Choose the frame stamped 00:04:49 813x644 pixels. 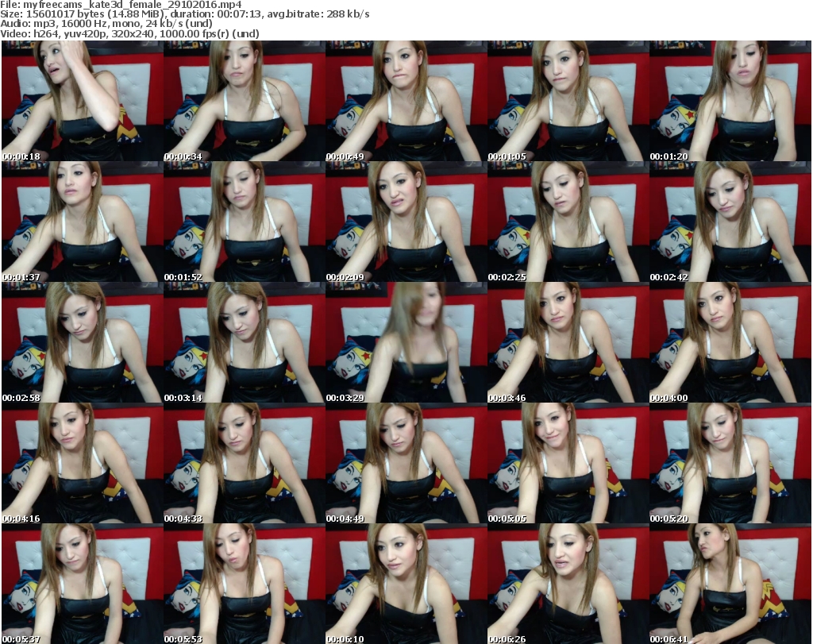coord(406,463)
